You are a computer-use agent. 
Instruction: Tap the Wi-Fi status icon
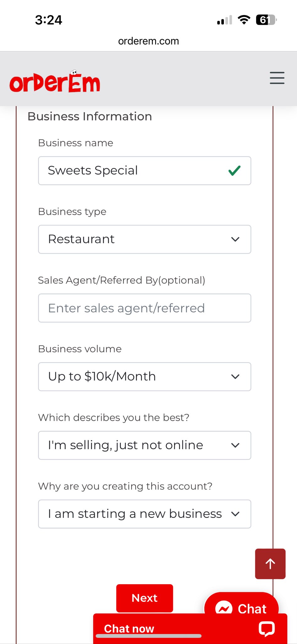click(x=244, y=20)
